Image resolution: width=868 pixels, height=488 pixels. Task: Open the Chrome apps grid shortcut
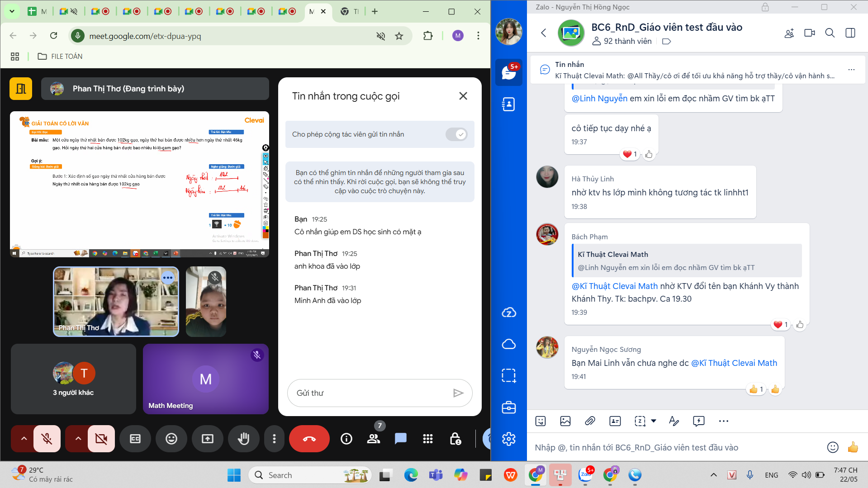(x=15, y=56)
